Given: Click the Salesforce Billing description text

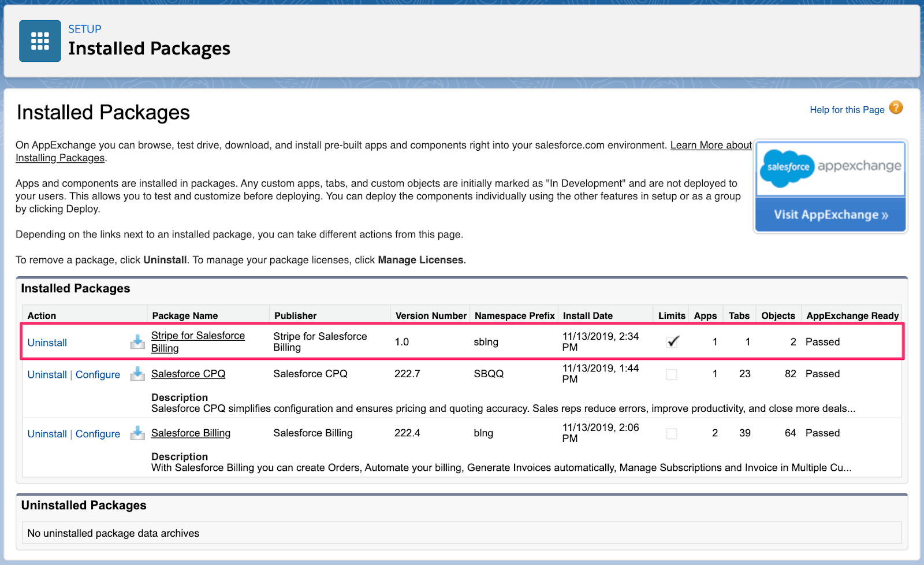Looking at the screenshot, I should point(501,467).
